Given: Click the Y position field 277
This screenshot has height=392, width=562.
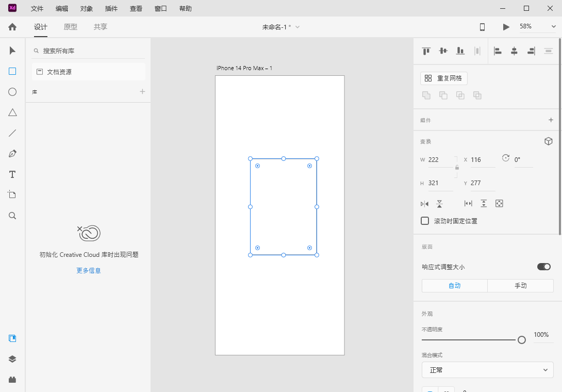Looking at the screenshot, I should 483,183.
